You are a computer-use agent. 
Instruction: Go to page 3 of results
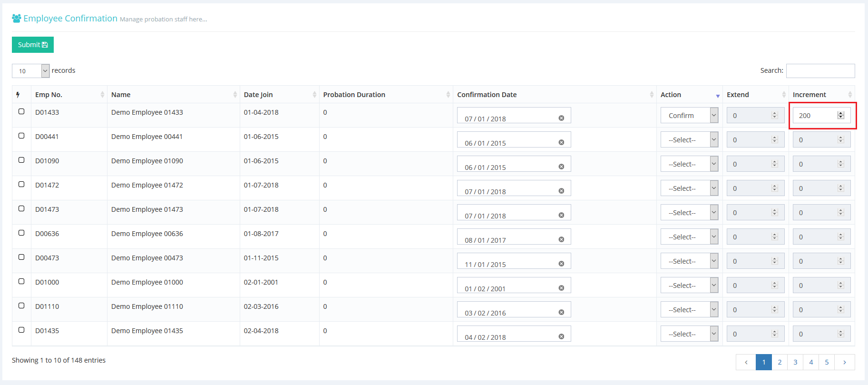795,362
